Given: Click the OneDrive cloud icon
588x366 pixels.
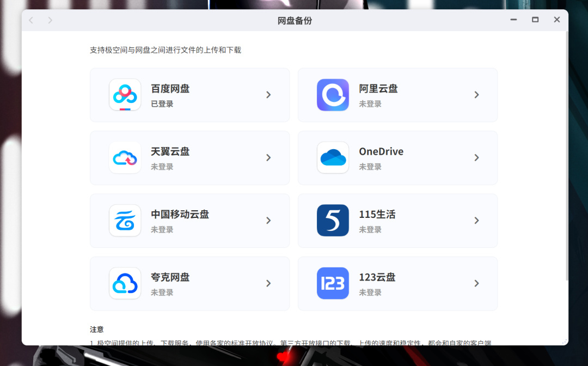Looking at the screenshot, I should (333, 157).
